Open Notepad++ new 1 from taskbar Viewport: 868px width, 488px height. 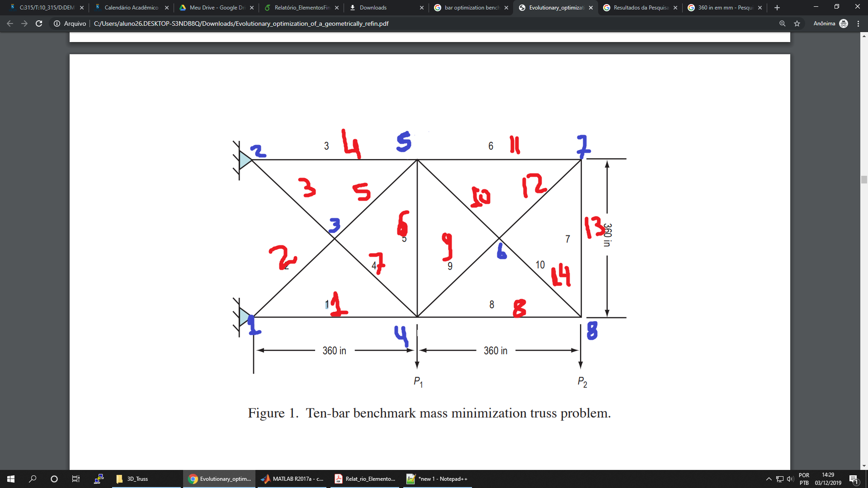[437, 479]
